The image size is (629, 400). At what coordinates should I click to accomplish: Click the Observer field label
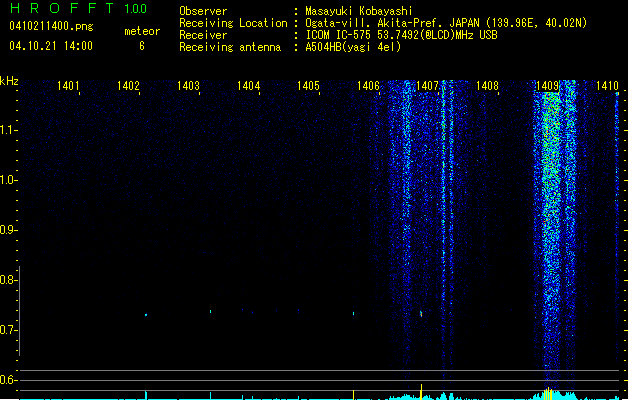pos(203,11)
